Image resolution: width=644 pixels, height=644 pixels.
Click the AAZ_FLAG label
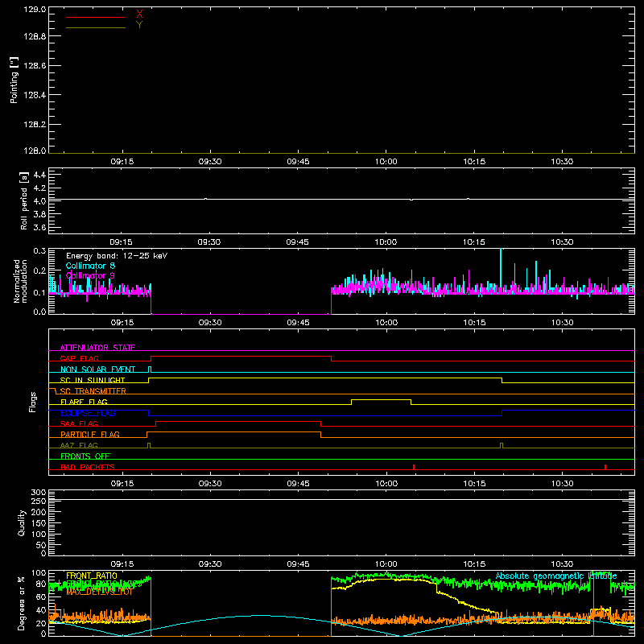tap(79, 446)
